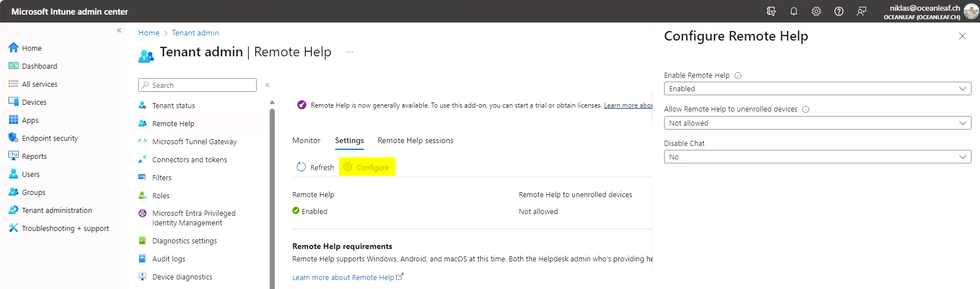
Task: Click the Reports icon in navigation
Action: pyautogui.click(x=14, y=155)
